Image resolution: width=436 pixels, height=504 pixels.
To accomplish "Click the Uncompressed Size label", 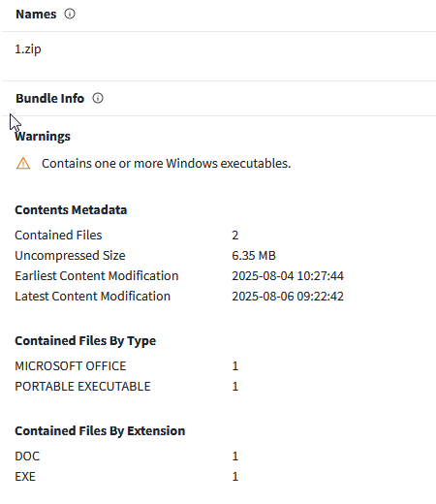I will tap(70, 256).
